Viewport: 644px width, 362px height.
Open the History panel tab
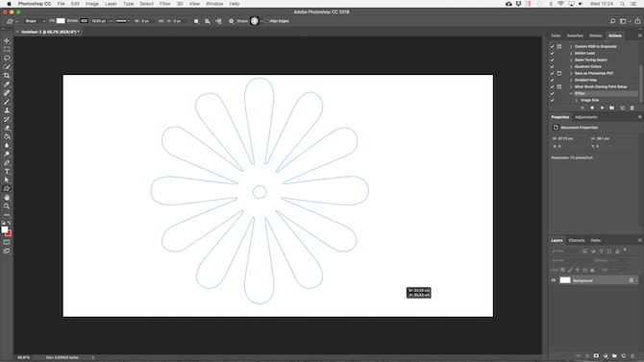point(596,36)
